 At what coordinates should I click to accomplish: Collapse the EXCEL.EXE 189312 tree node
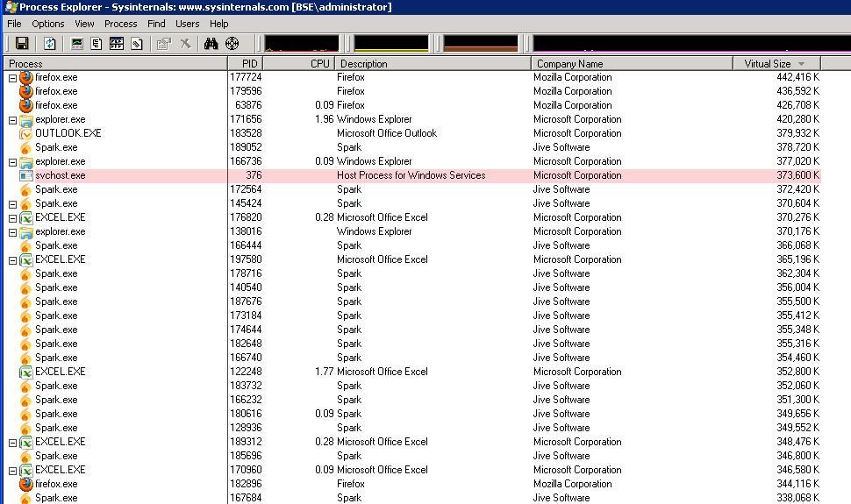coord(12,443)
